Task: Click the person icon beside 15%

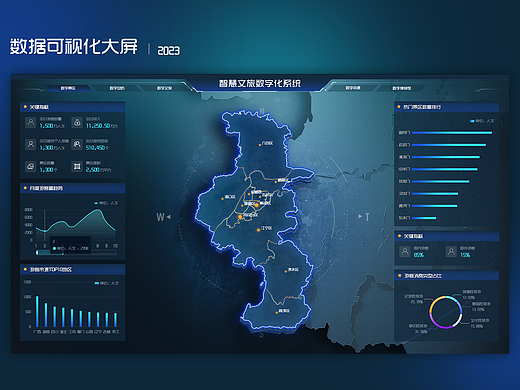Action: click(x=451, y=251)
